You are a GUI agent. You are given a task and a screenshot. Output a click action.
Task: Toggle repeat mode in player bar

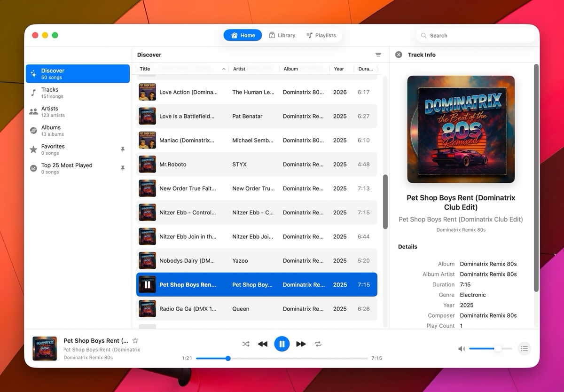coord(318,344)
